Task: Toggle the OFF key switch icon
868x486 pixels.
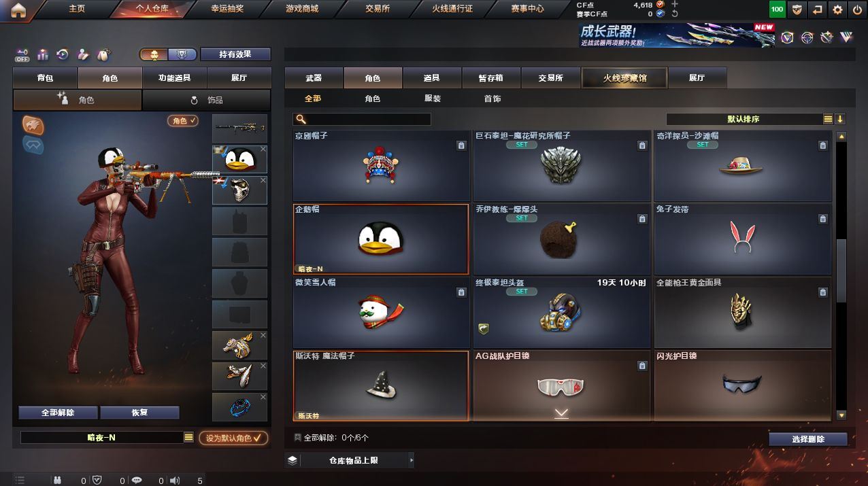Action: pos(22,55)
